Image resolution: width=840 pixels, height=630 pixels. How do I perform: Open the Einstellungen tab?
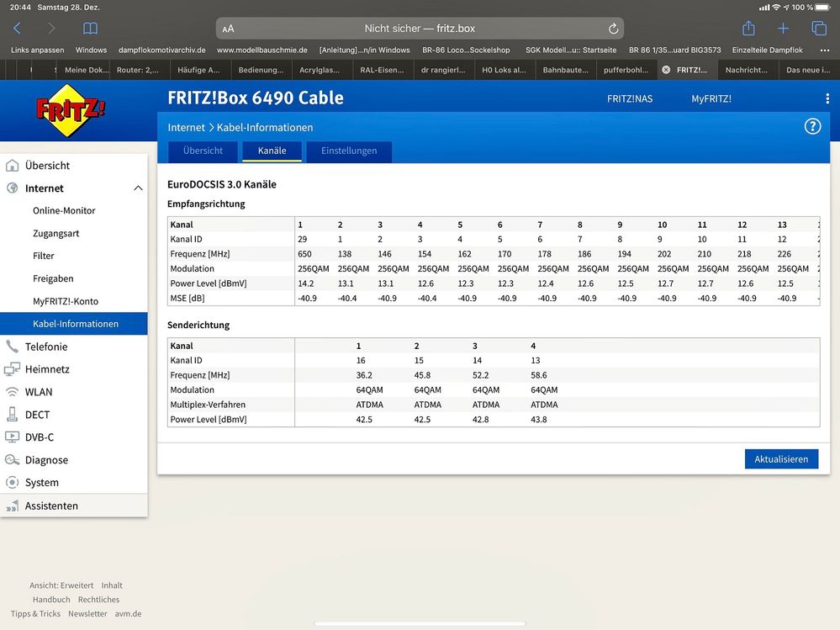349,151
